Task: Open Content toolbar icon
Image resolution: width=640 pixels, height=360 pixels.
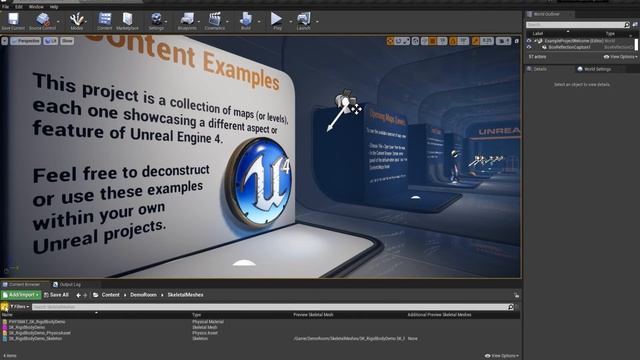Action: click(x=104, y=21)
